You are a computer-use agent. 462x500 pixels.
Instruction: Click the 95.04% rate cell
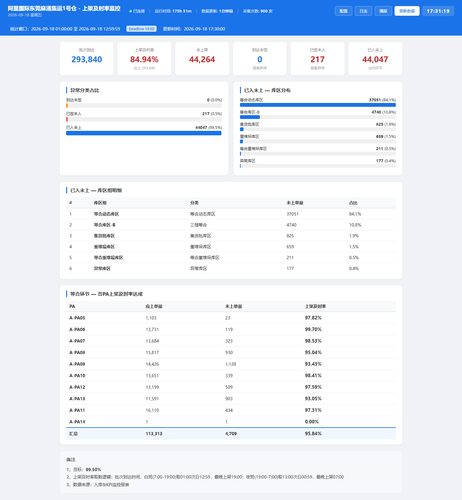pos(313,352)
